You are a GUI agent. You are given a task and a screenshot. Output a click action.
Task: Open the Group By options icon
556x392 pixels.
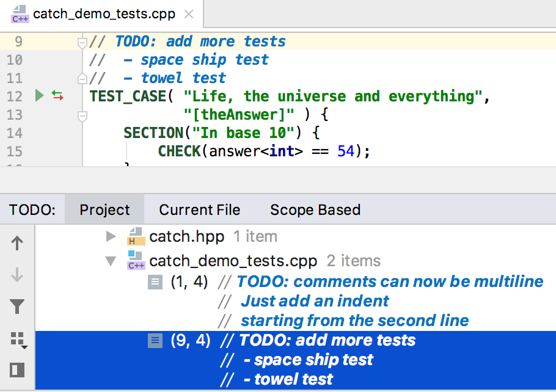[18, 340]
